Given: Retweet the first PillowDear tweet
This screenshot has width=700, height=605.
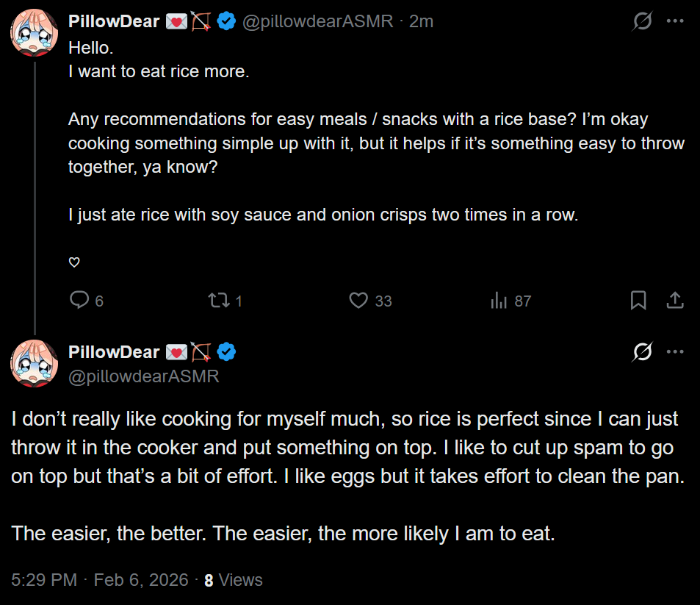Looking at the screenshot, I should pos(218,300).
